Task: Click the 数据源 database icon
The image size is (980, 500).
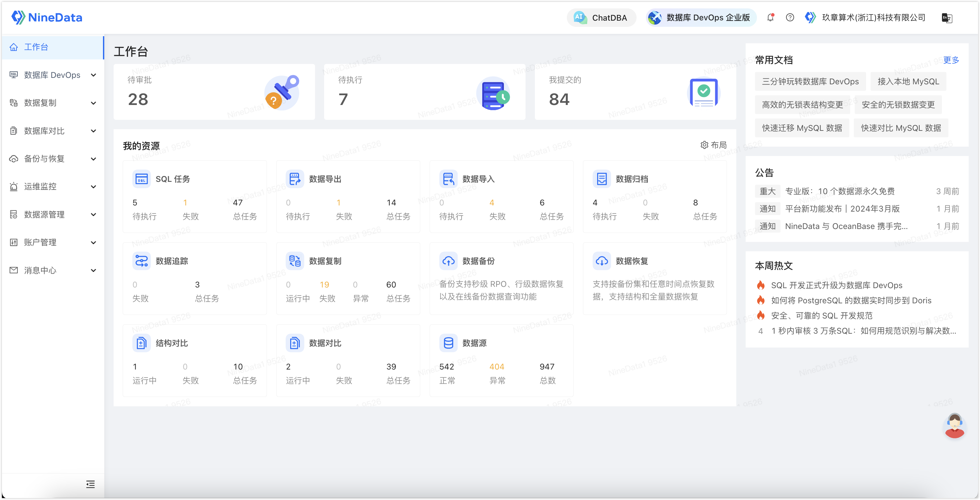Action: click(448, 343)
